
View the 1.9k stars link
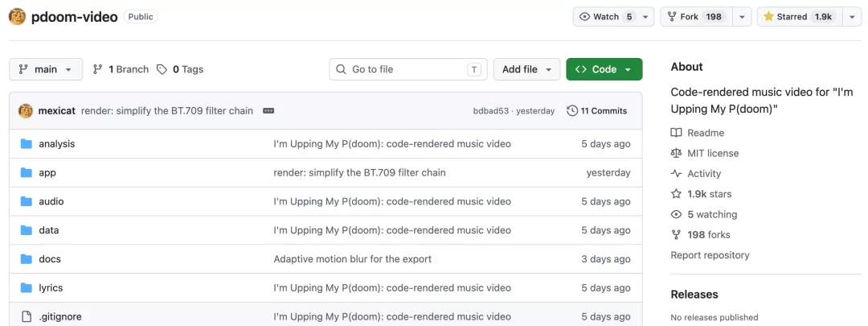tap(702, 195)
